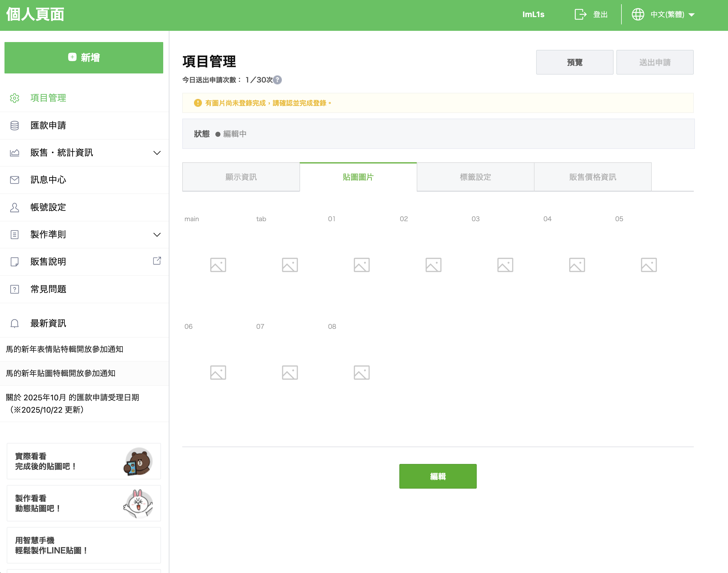Select the 帳號設定 person icon
Viewport: 728px width, 573px height.
(x=14, y=207)
